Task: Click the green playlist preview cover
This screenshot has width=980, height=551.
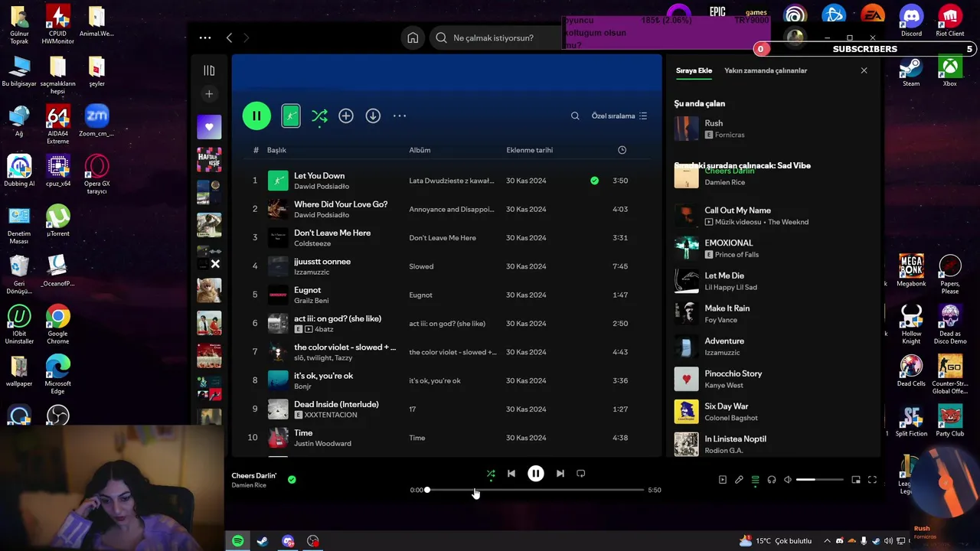Action: [291, 116]
